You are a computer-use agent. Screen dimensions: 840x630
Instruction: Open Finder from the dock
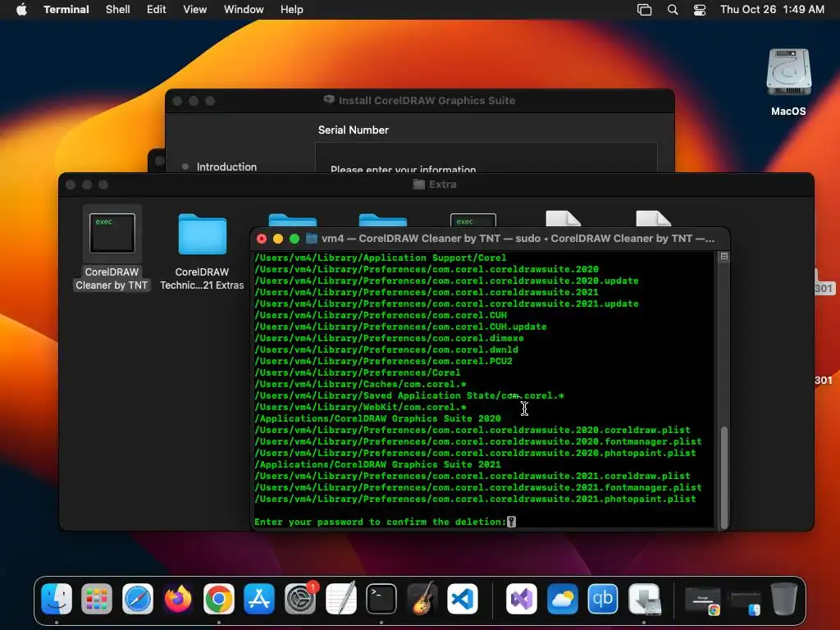coord(57,598)
